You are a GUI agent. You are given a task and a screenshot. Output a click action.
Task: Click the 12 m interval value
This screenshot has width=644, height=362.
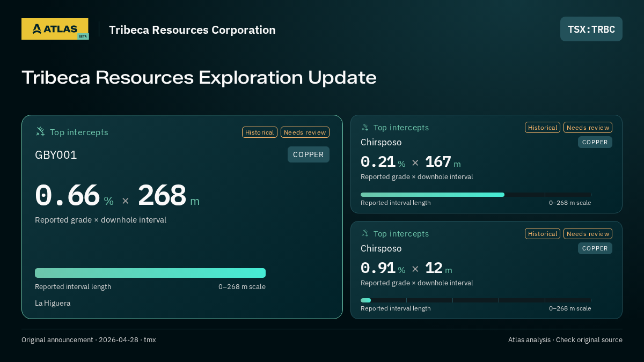434,268
